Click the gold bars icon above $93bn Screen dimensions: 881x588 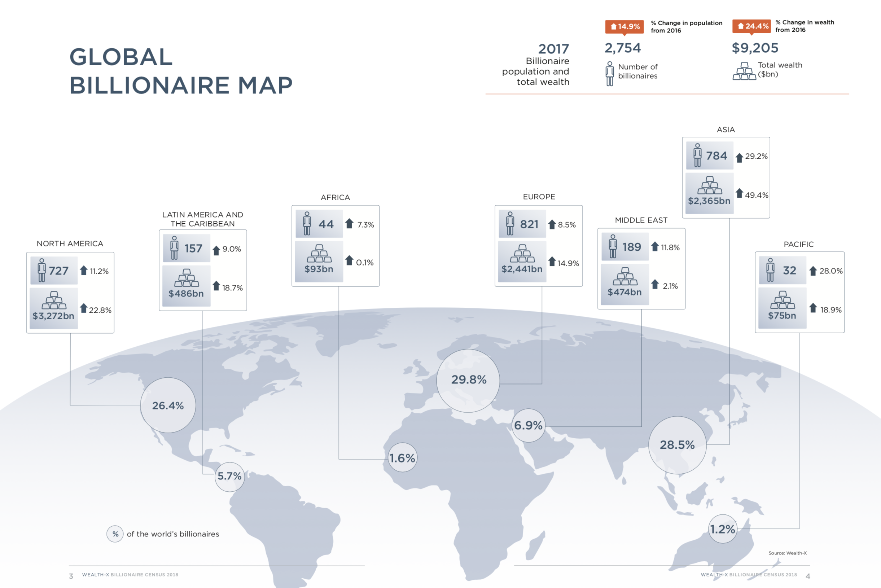pyautogui.click(x=319, y=254)
